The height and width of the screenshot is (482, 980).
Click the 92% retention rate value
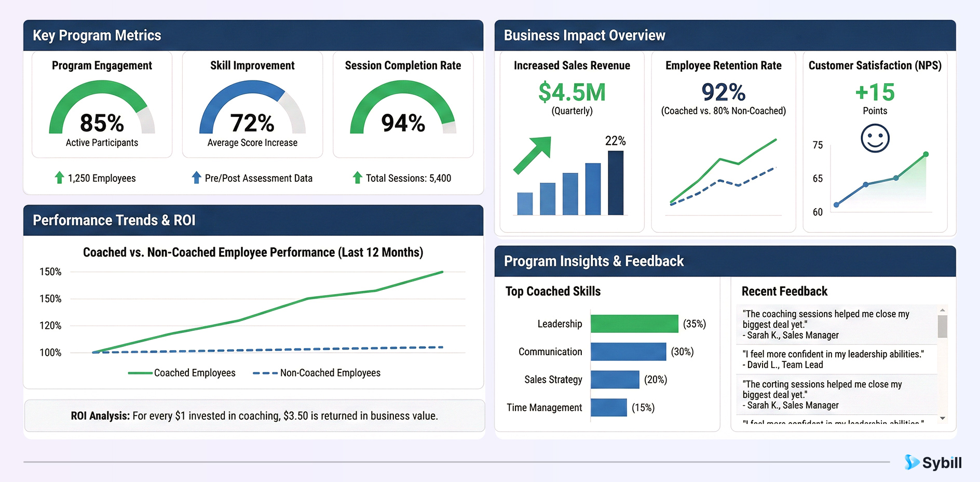click(724, 92)
